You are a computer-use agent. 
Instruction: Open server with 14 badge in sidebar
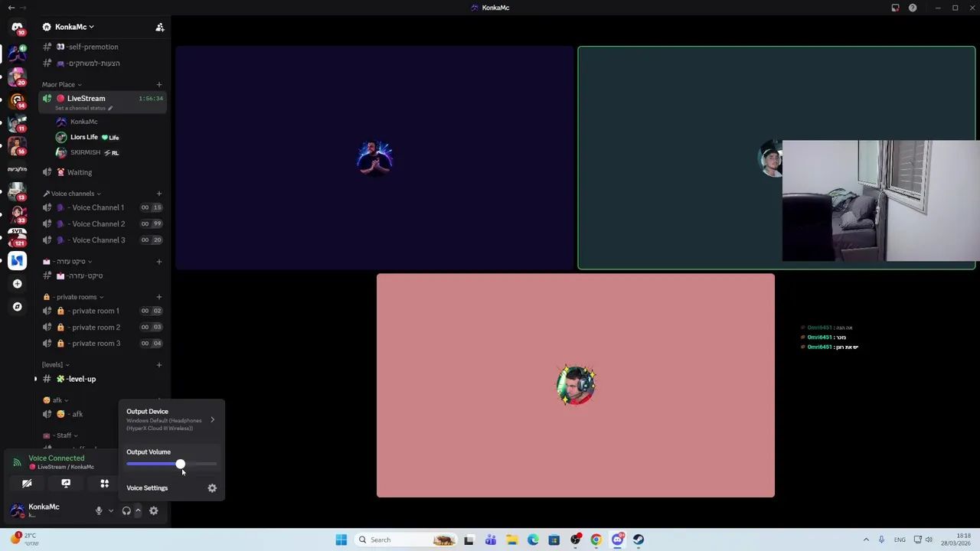17,100
